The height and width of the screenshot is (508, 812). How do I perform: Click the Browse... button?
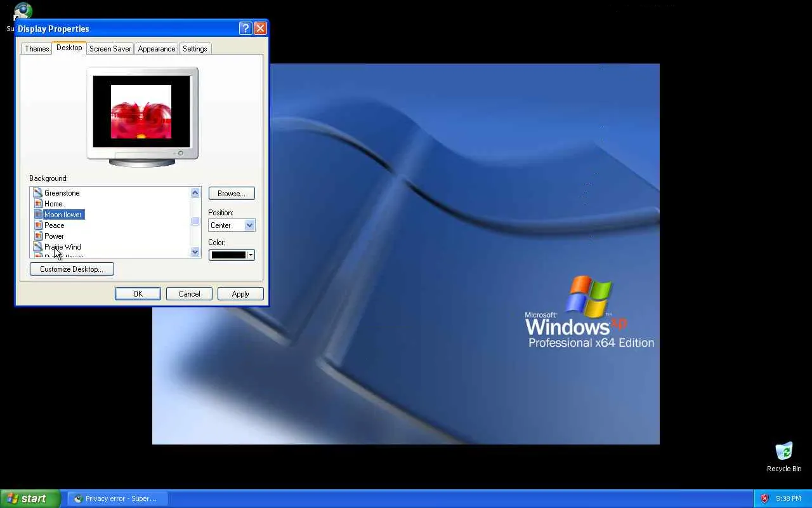tap(232, 194)
